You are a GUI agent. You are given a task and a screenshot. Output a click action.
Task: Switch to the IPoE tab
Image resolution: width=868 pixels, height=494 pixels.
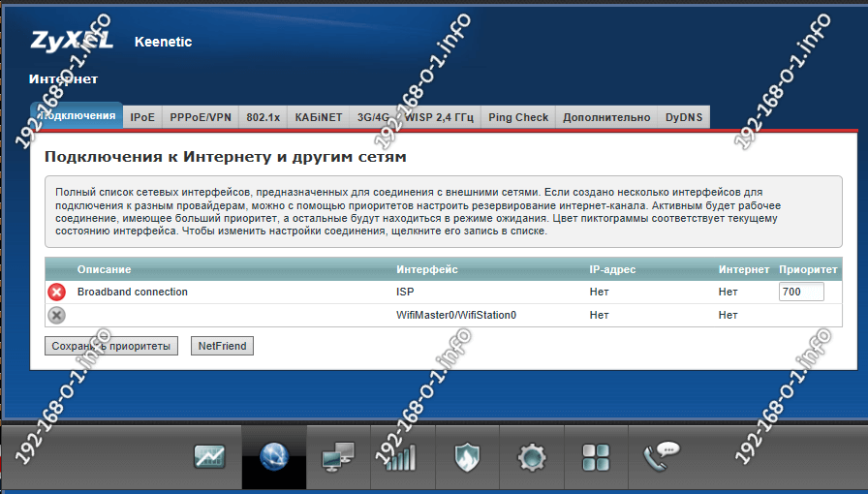(142, 117)
